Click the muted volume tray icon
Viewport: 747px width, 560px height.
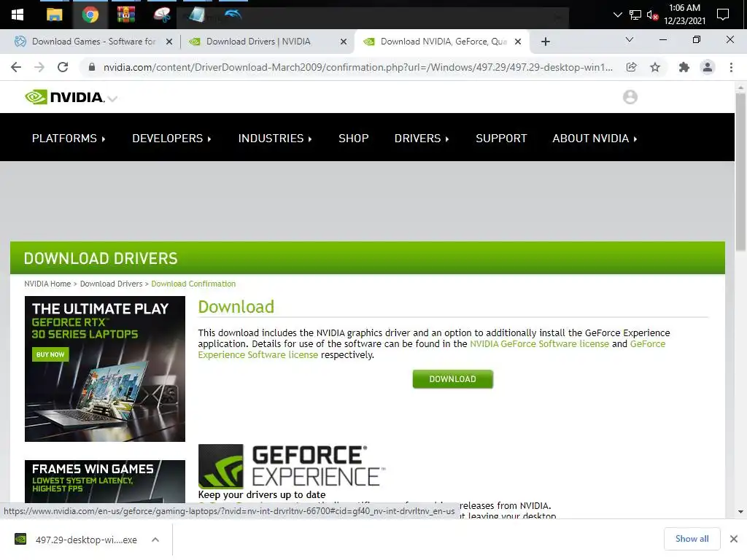coord(653,15)
